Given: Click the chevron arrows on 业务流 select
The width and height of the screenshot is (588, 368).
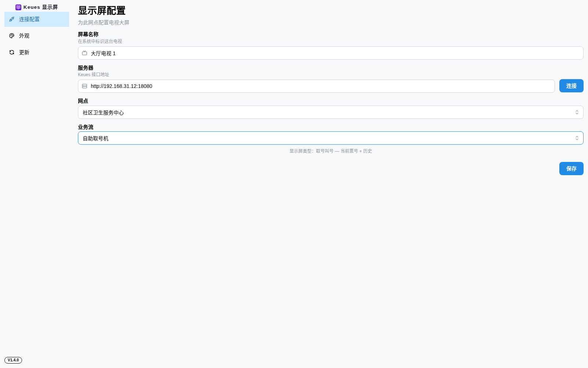Looking at the screenshot, I should 577,138.
